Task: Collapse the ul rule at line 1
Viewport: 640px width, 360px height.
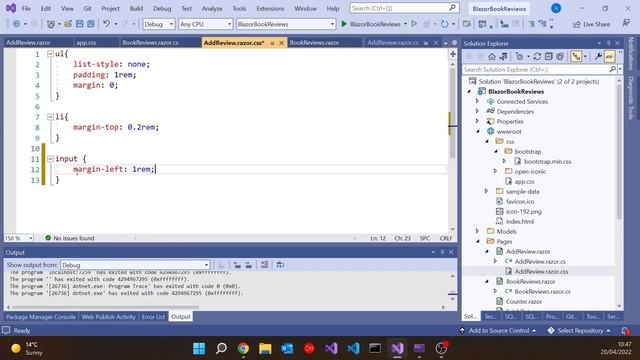Action: coord(50,53)
